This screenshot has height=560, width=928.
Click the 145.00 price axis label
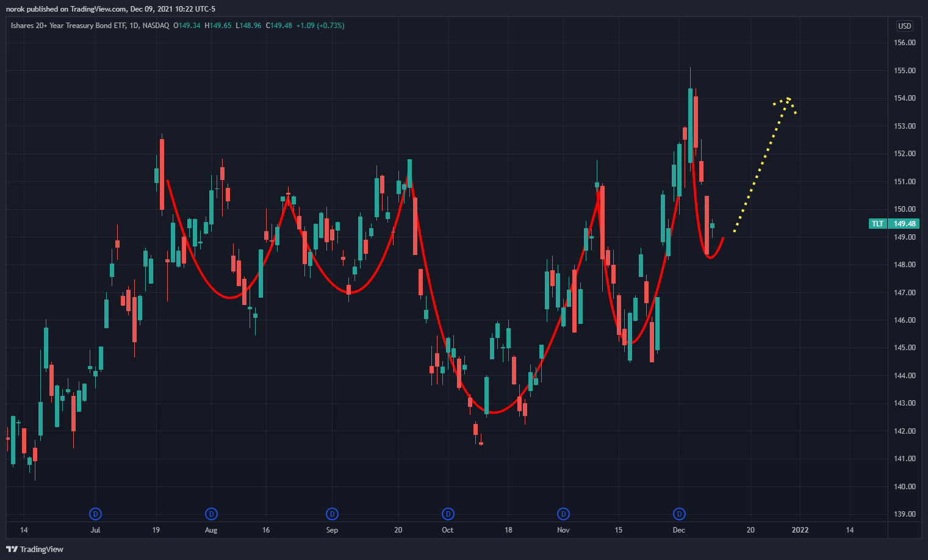coord(905,348)
